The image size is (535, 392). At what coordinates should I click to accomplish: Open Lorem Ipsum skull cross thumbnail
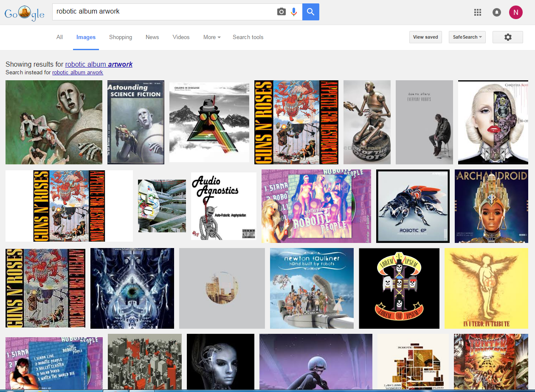399,288
